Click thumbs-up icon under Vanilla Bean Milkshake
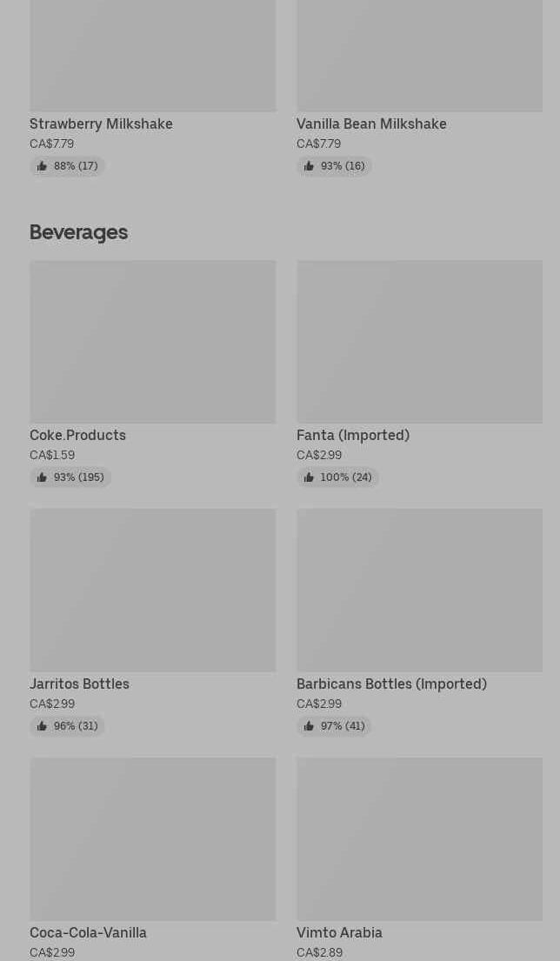The width and height of the screenshot is (560, 961). click(x=309, y=166)
